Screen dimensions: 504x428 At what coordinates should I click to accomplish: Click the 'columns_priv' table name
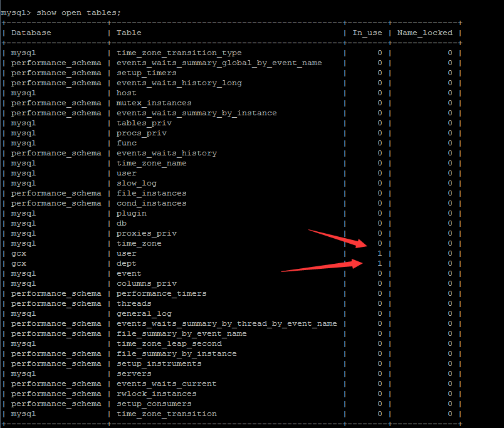tap(147, 283)
